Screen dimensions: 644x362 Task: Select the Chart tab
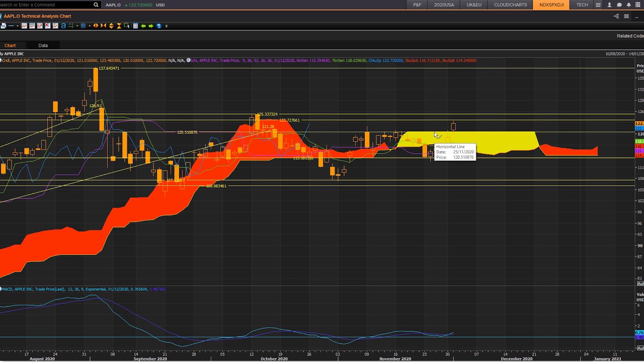point(10,45)
